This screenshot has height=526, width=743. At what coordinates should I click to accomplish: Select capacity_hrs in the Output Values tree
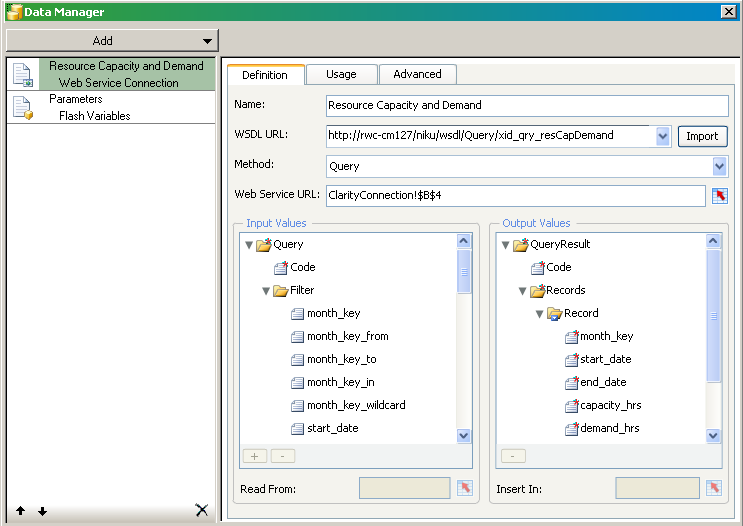click(610, 406)
